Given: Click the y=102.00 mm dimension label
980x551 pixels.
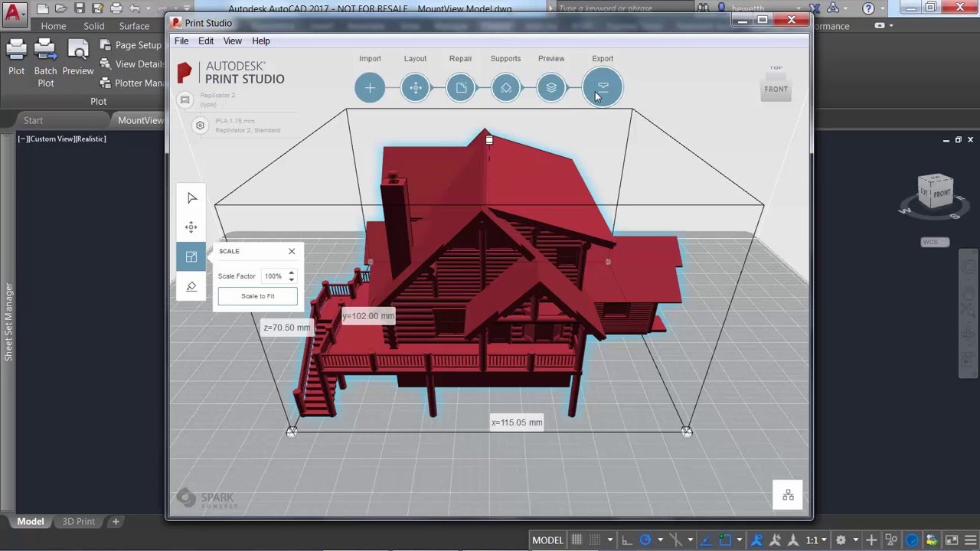Looking at the screenshot, I should click(x=368, y=316).
